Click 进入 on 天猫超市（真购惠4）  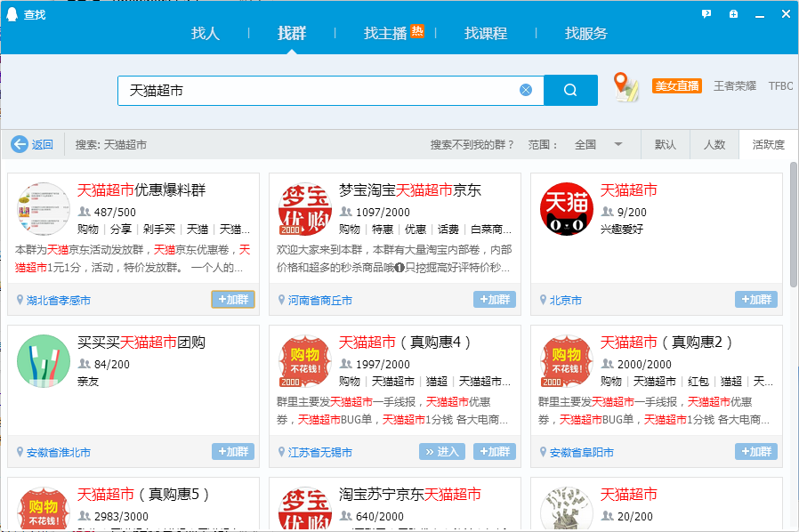coord(442,451)
